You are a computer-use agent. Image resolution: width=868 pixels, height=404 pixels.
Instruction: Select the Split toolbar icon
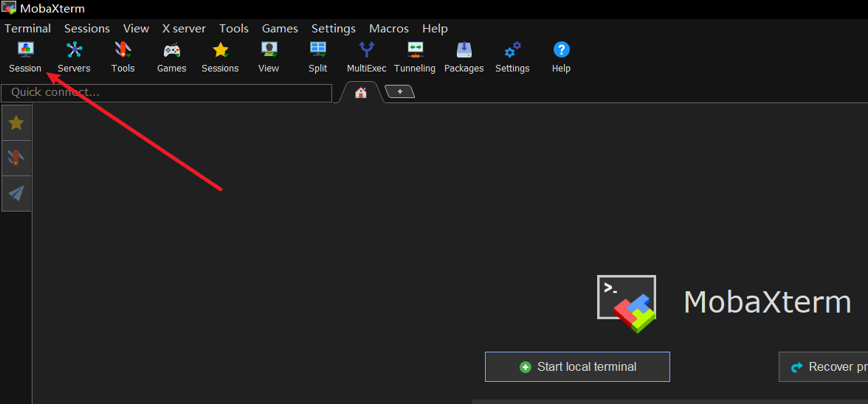click(317, 58)
